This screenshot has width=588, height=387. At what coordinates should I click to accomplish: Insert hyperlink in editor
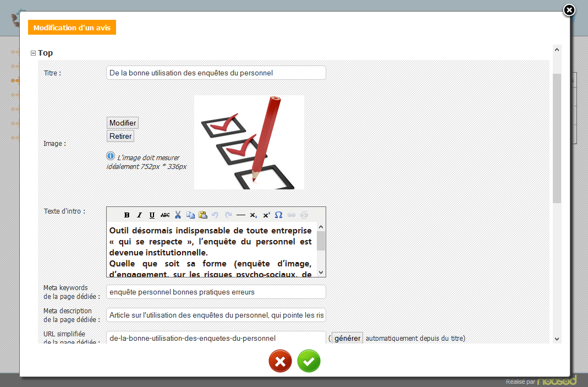tap(292, 215)
